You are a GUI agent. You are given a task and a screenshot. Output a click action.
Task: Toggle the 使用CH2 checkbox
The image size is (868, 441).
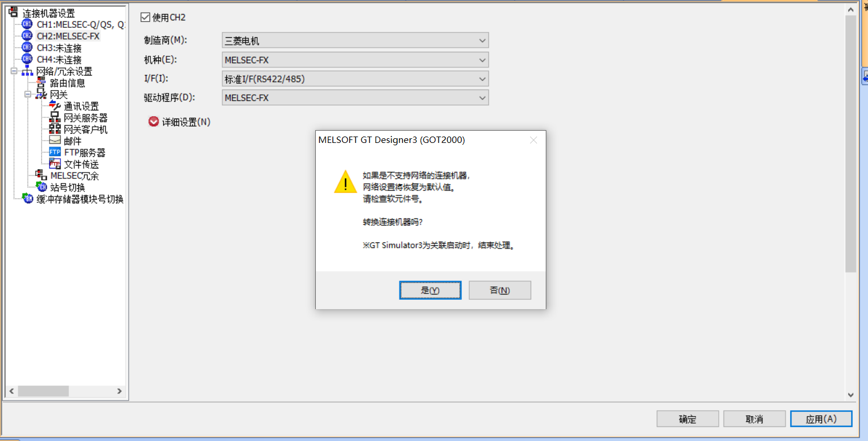tap(145, 17)
